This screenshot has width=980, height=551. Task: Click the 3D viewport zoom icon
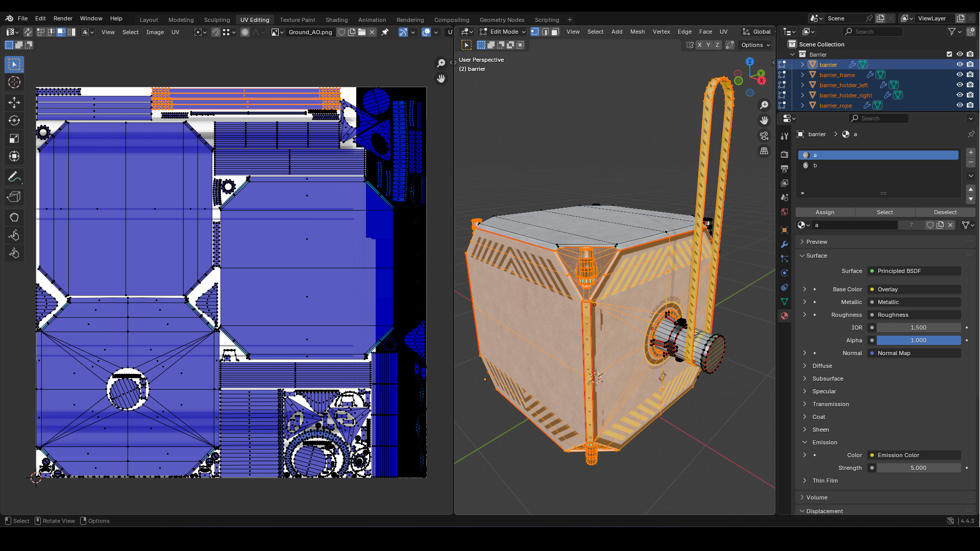tap(764, 105)
